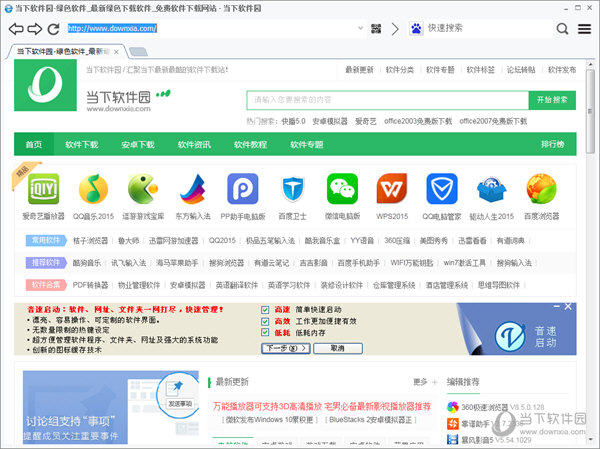600x449 pixels.
Task: Click the new tab button beside the tab
Action: [142, 52]
